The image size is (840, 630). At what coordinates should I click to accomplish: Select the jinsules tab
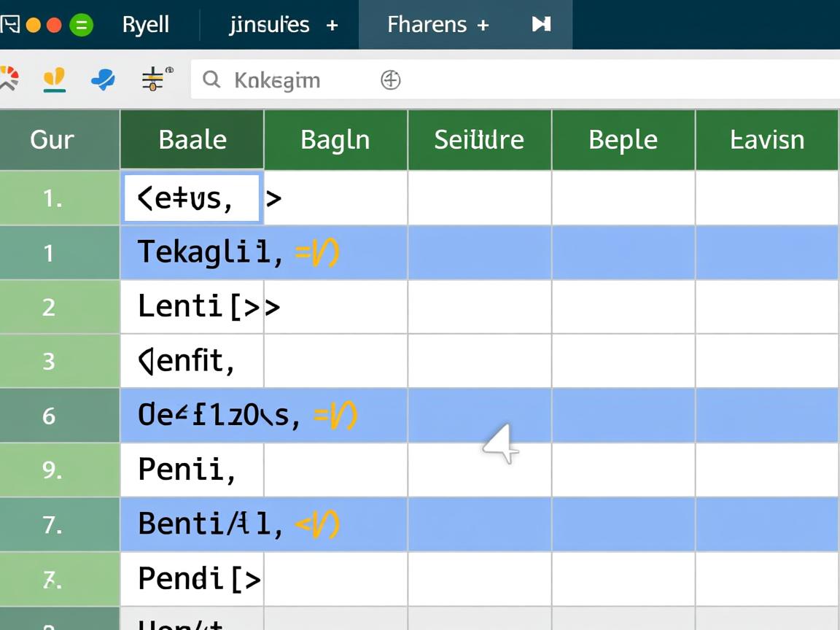coord(270,24)
